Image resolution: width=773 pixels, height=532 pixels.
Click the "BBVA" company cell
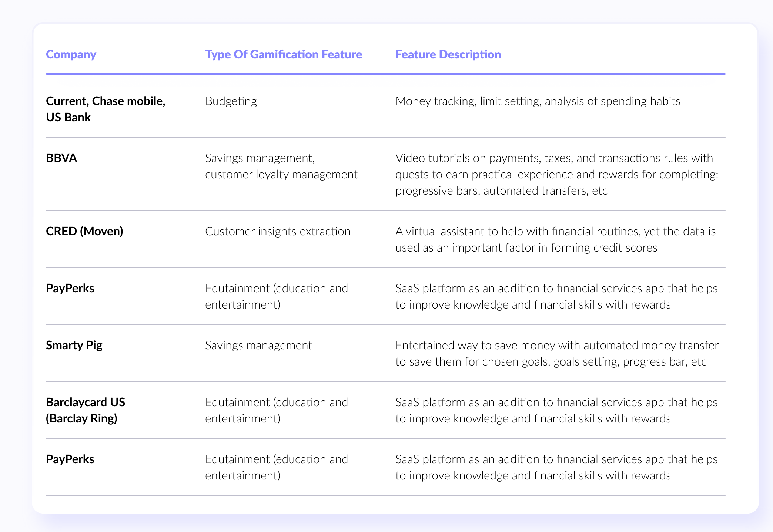tap(61, 158)
